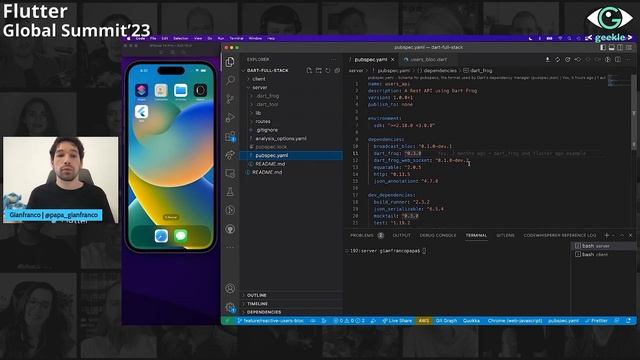Viewport: 640px width, 360px height.
Task: Click New File icon in explorer header
Action: 309,71
